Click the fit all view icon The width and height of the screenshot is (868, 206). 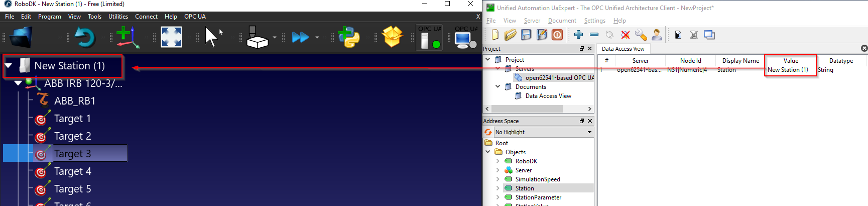(x=171, y=38)
